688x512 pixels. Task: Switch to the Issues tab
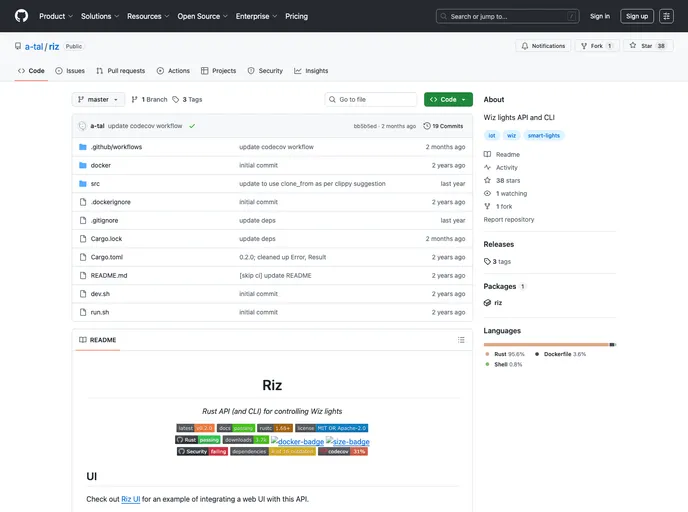pos(70,71)
